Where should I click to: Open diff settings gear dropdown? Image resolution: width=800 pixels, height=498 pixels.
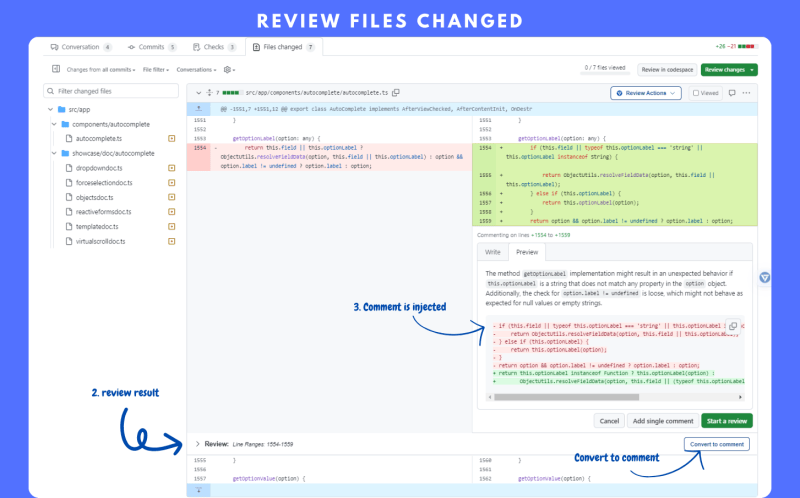[x=229, y=70]
